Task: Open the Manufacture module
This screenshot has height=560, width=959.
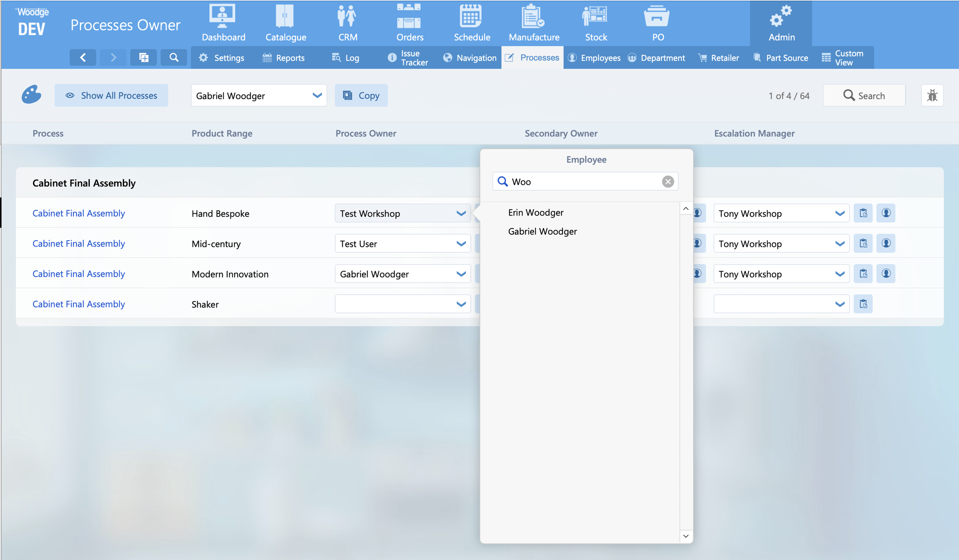Action: point(534,23)
